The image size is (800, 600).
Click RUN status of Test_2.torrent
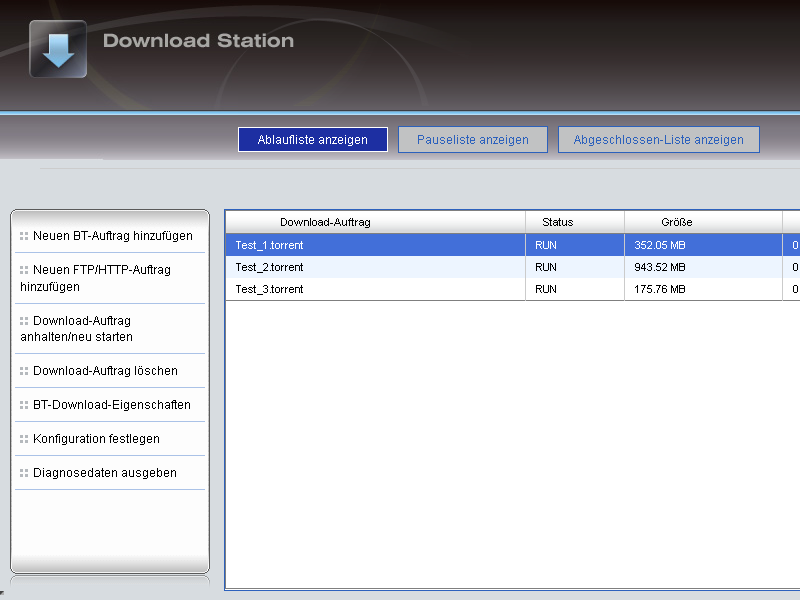pyautogui.click(x=546, y=267)
